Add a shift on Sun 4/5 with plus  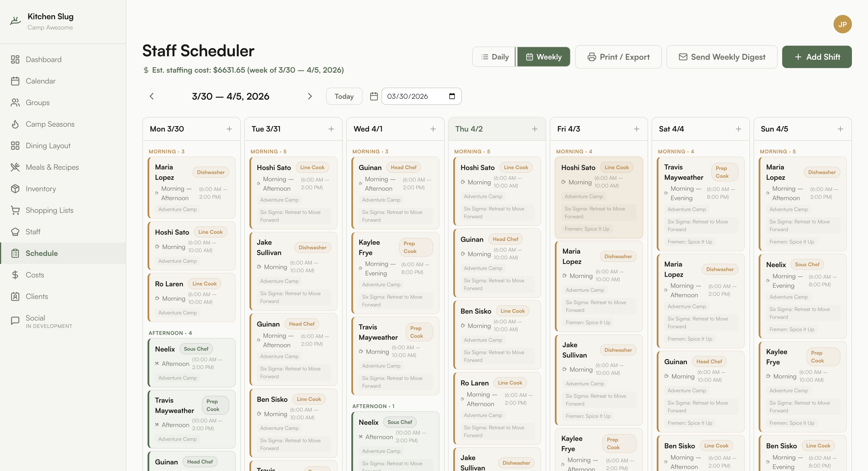(840, 129)
